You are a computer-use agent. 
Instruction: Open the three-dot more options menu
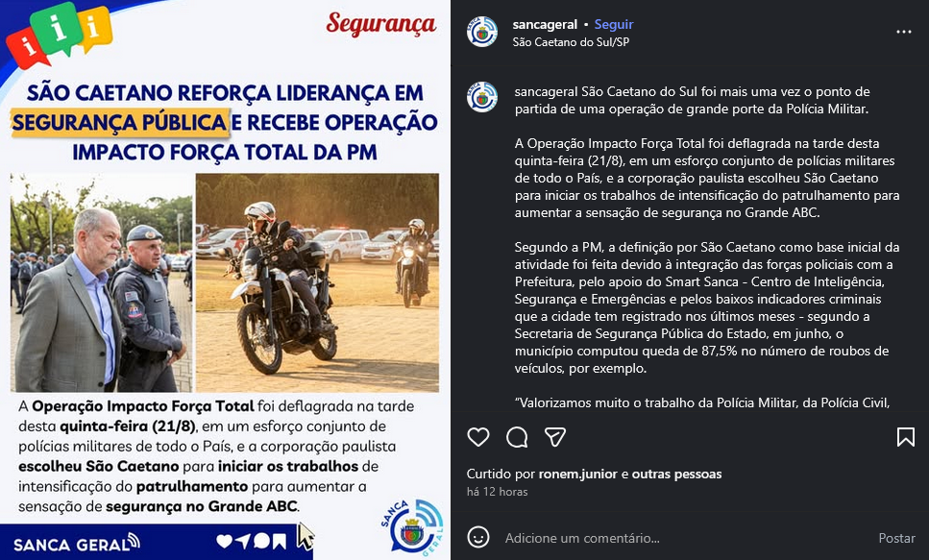tap(903, 32)
